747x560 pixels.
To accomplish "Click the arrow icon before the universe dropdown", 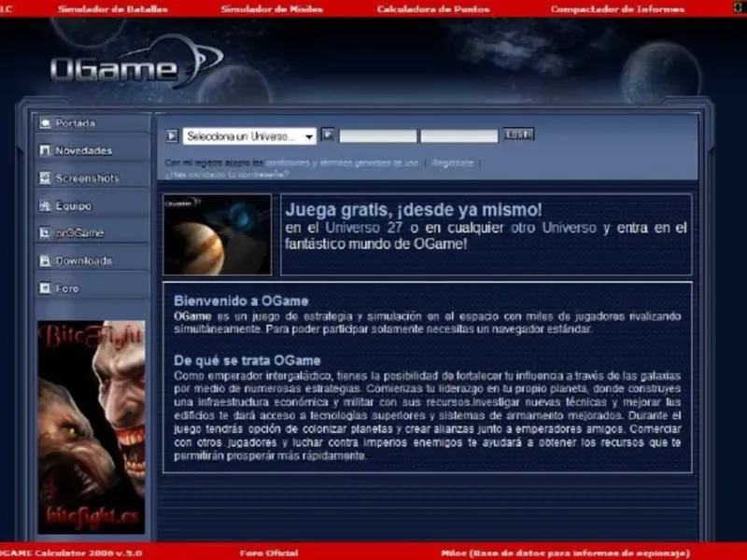I will 172,136.
